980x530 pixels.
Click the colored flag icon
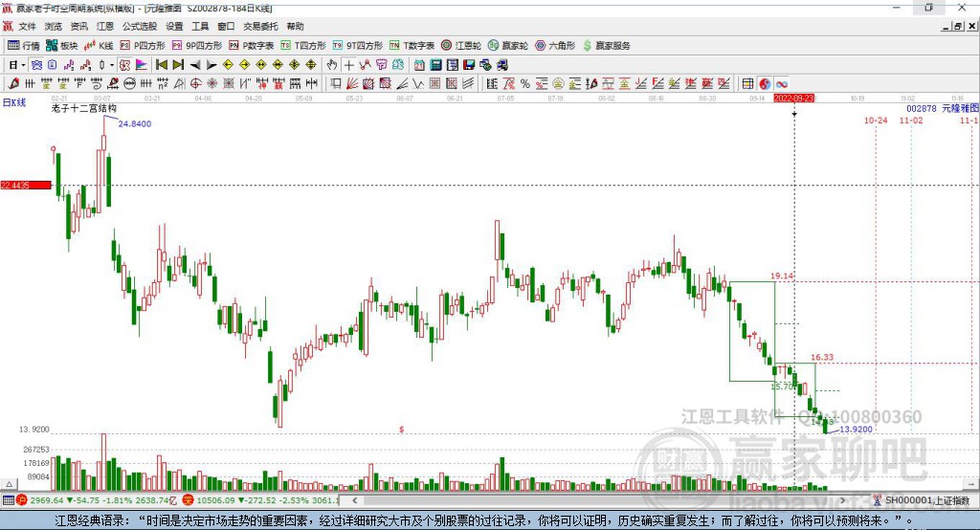click(x=142, y=65)
